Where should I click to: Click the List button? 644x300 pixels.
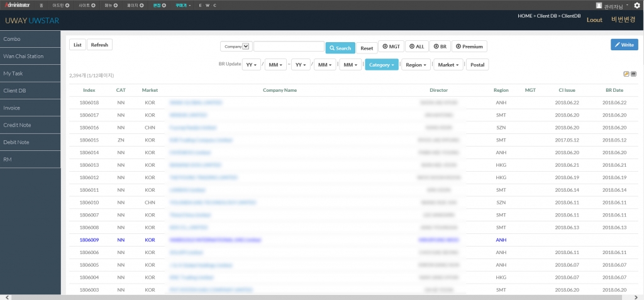(x=77, y=45)
